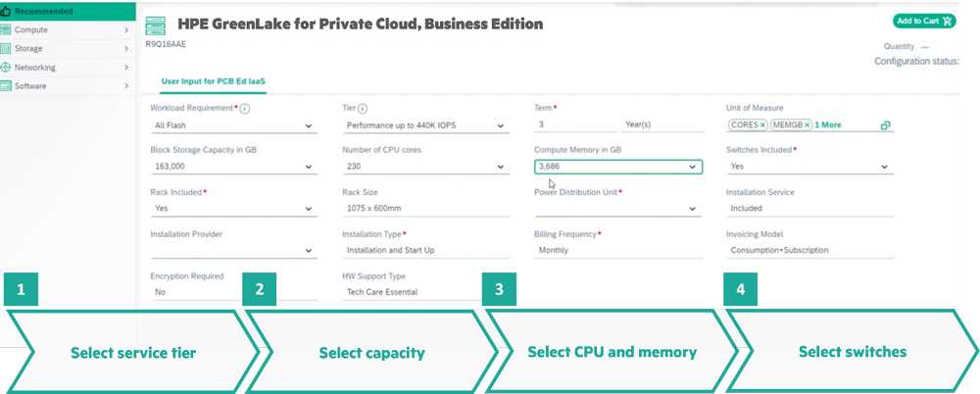Click the Term value field showing 3
980x394 pixels.
click(575, 125)
